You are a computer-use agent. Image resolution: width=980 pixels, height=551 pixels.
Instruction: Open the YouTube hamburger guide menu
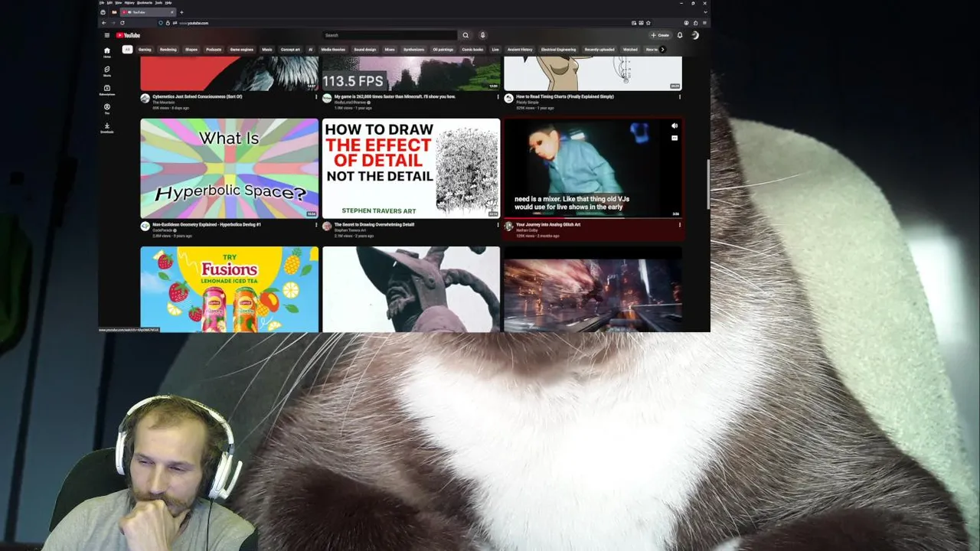coord(107,35)
